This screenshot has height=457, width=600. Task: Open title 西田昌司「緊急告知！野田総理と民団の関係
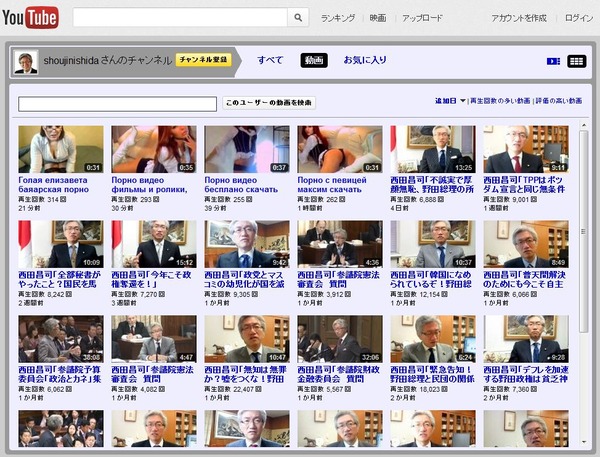click(432, 374)
